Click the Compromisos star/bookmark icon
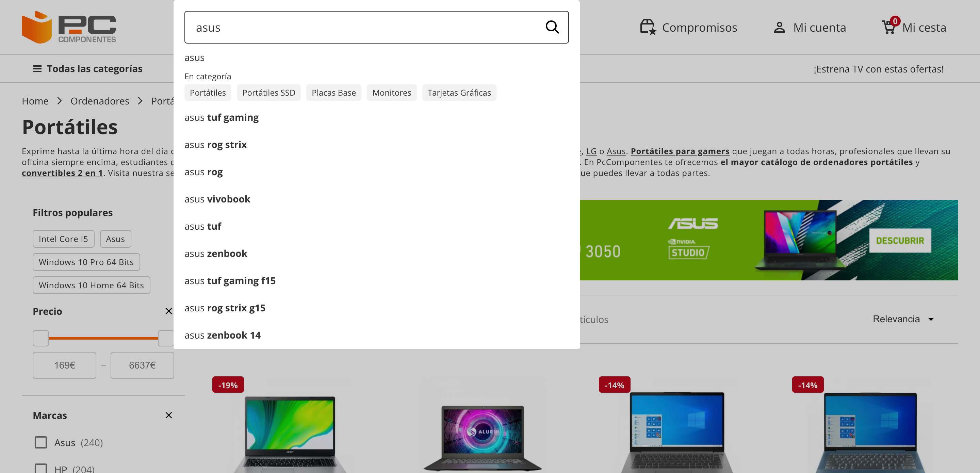 click(x=648, y=28)
